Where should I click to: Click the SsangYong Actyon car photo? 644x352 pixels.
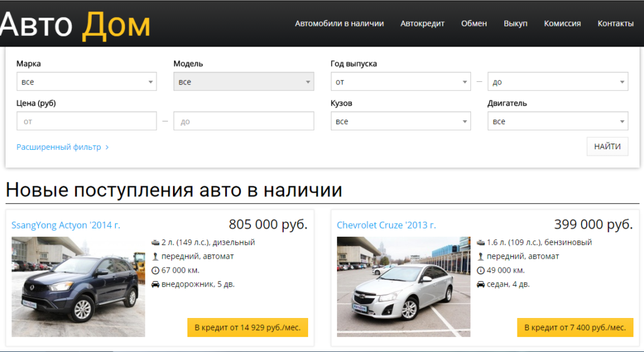pyautogui.click(x=78, y=287)
